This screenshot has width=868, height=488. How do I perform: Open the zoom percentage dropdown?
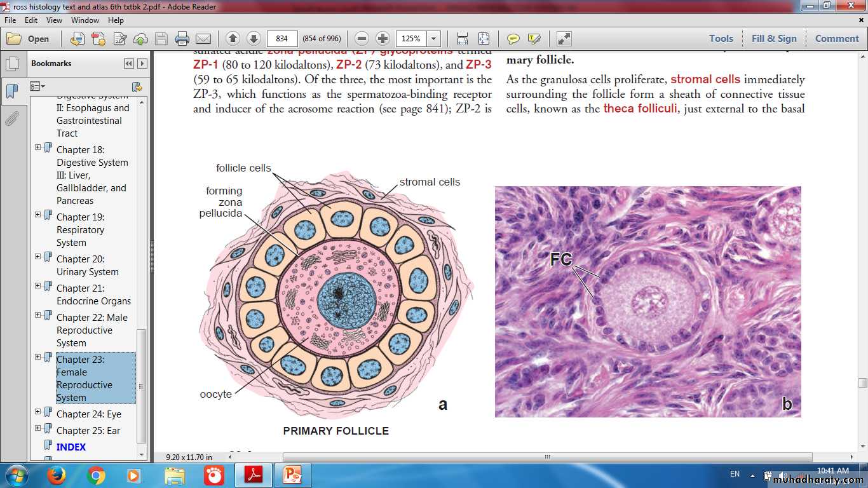coord(434,39)
